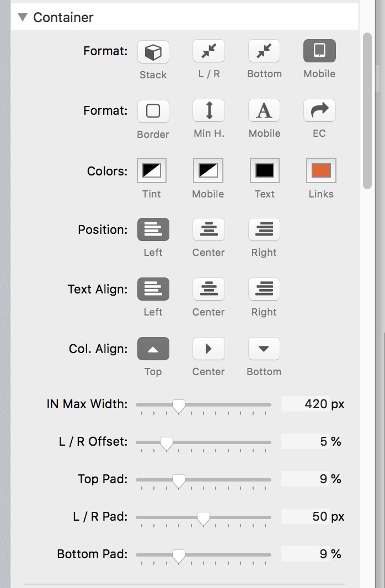Image resolution: width=385 pixels, height=588 pixels.
Task: Set Text Align to Center
Action: [208, 289]
